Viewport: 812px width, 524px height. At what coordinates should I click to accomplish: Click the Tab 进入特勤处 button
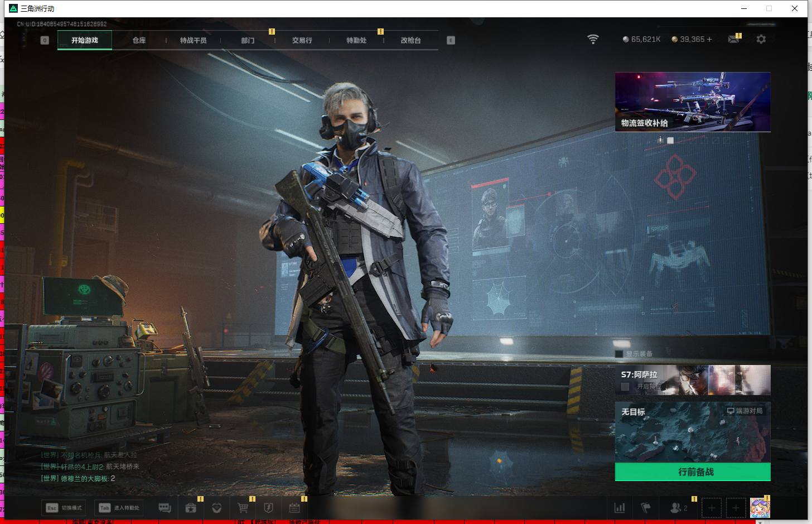pyautogui.click(x=118, y=508)
